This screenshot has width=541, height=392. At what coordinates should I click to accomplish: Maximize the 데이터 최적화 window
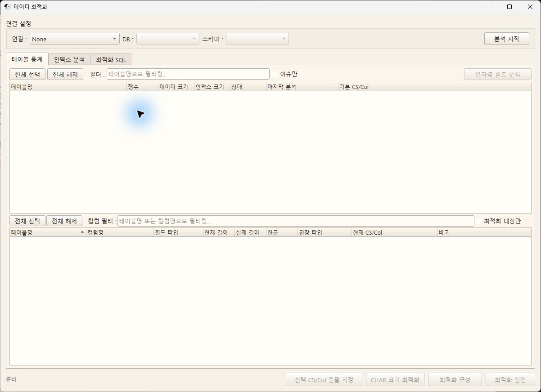509,7
